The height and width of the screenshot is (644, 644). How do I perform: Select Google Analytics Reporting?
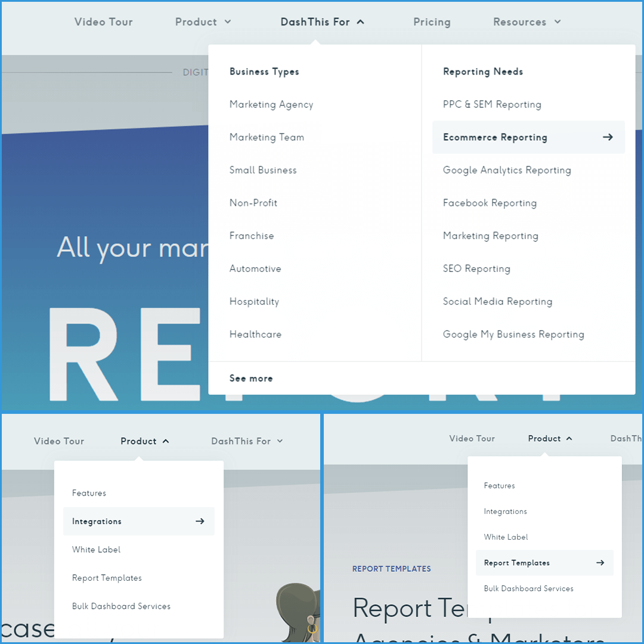click(x=507, y=170)
